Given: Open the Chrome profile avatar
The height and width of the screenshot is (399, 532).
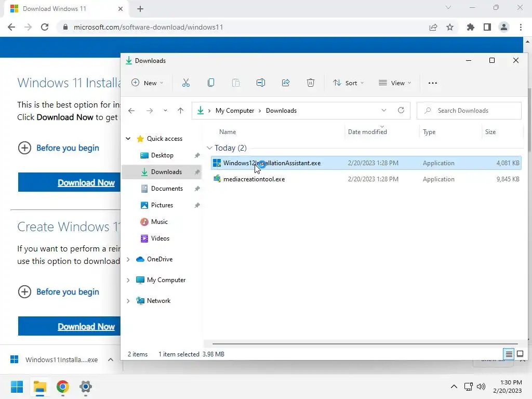Looking at the screenshot, I should [504, 27].
